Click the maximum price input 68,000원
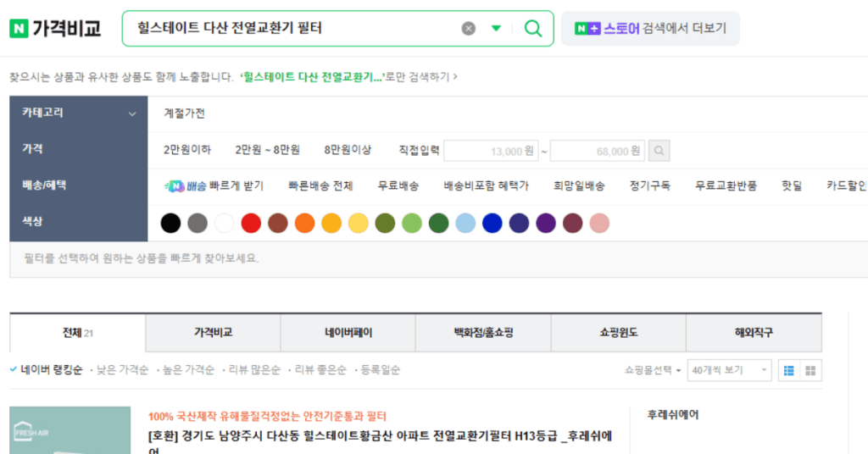 pyautogui.click(x=598, y=151)
